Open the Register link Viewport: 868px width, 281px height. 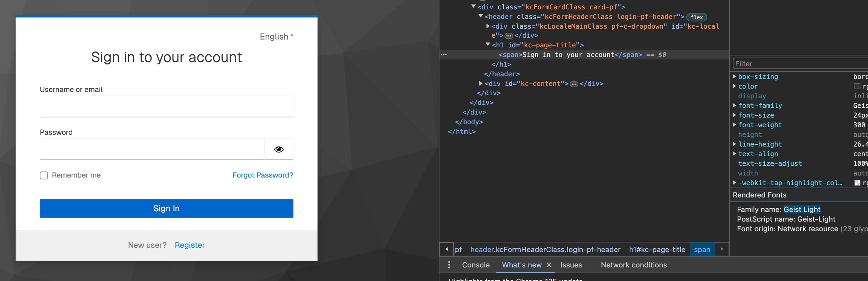(x=189, y=245)
